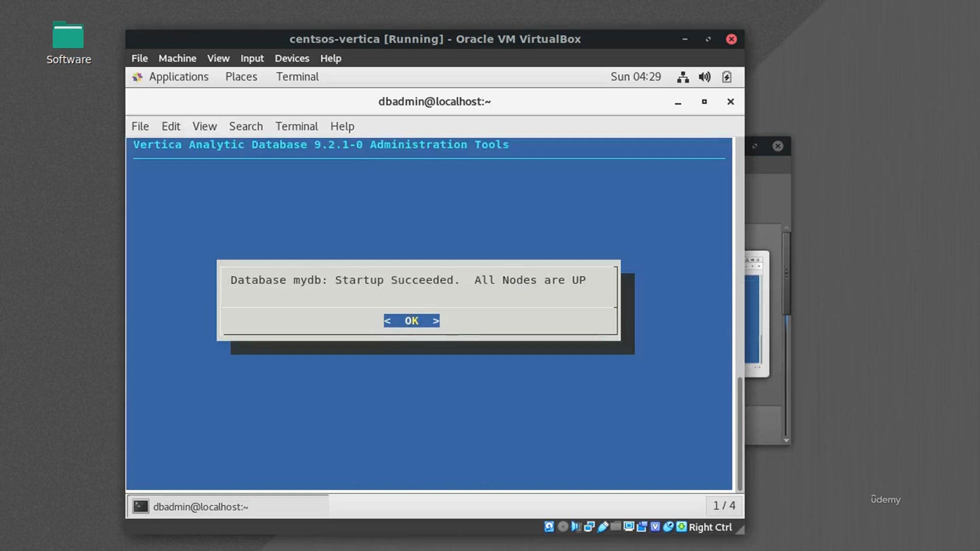Image resolution: width=980 pixels, height=551 pixels.
Task: Open the VirtualBox File menu
Action: [139, 58]
